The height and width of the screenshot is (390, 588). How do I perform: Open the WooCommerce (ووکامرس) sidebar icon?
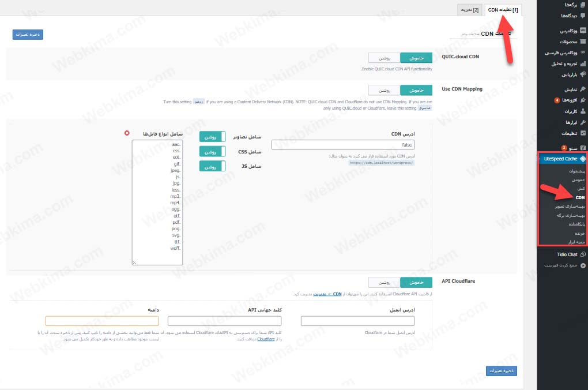(583, 31)
